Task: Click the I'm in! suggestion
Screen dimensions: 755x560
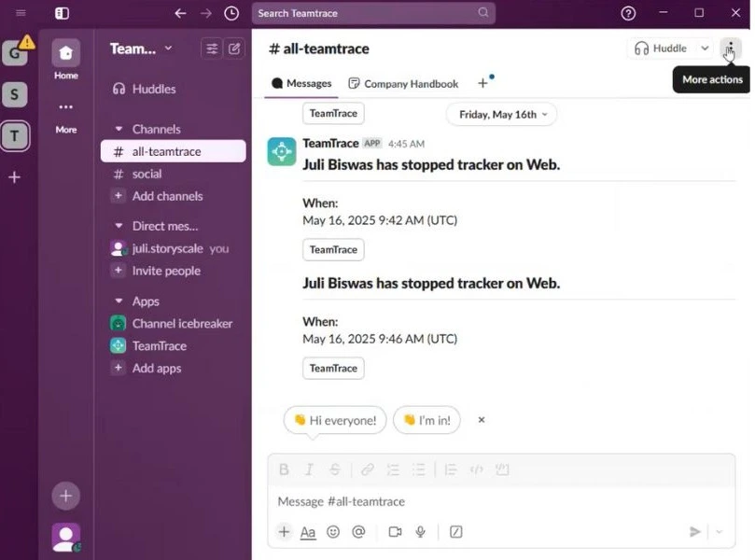Action: click(427, 420)
